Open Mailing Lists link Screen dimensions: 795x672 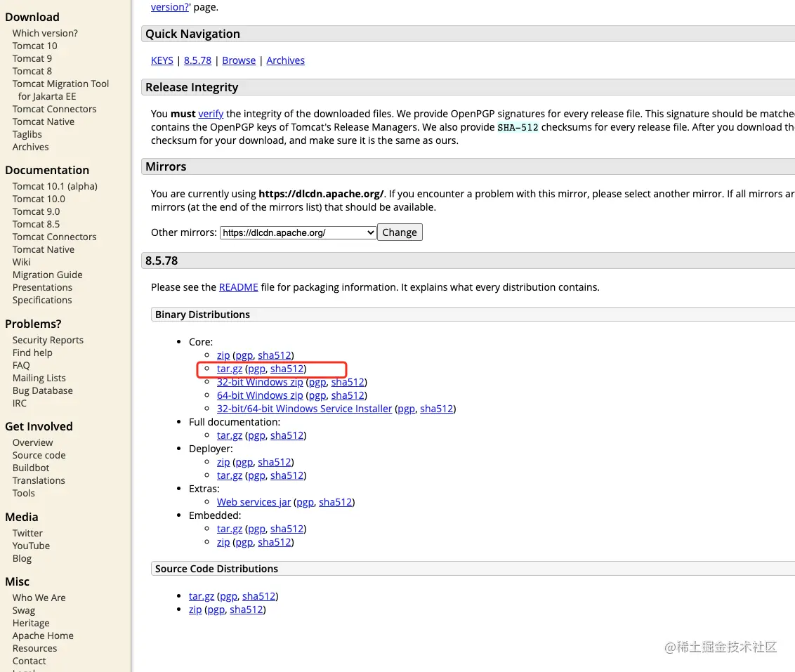point(39,378)
